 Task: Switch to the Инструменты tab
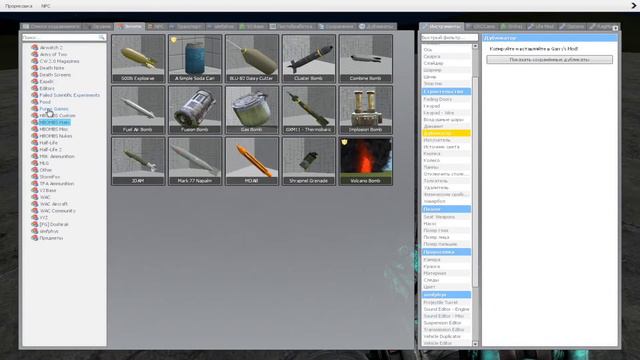(442, 27)
